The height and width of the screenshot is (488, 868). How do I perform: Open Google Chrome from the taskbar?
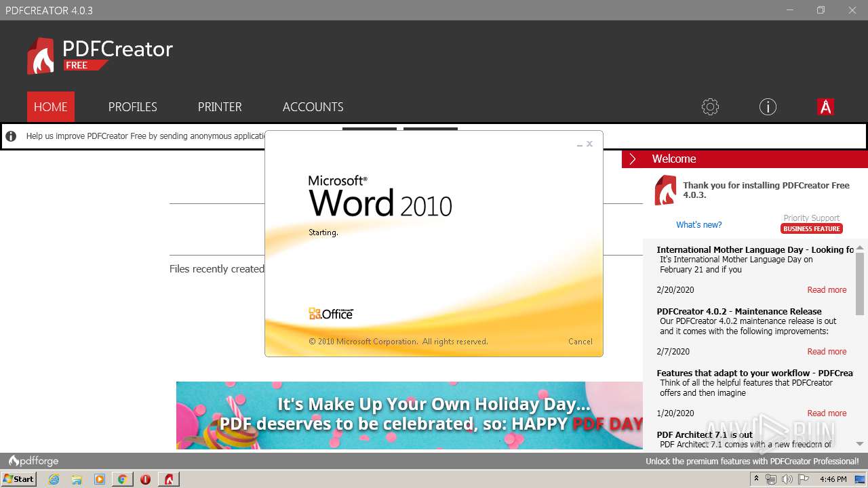[x=122, y=479]
